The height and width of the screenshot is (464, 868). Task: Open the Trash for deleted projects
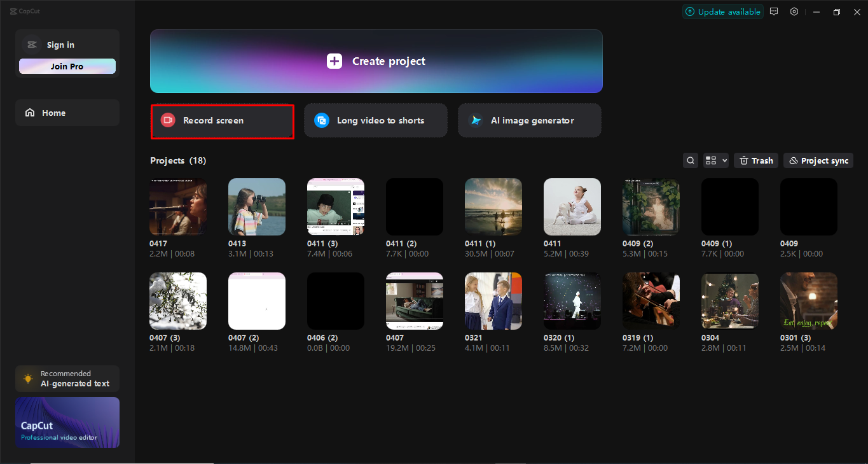click(755, 160)
